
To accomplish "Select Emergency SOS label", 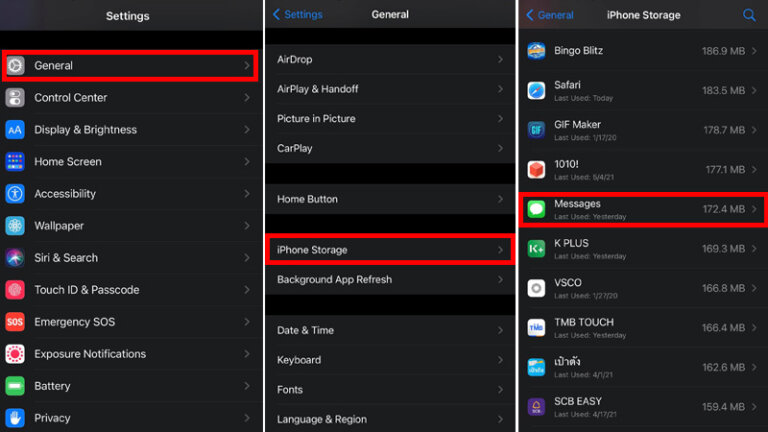I will [x=74, y=322].
